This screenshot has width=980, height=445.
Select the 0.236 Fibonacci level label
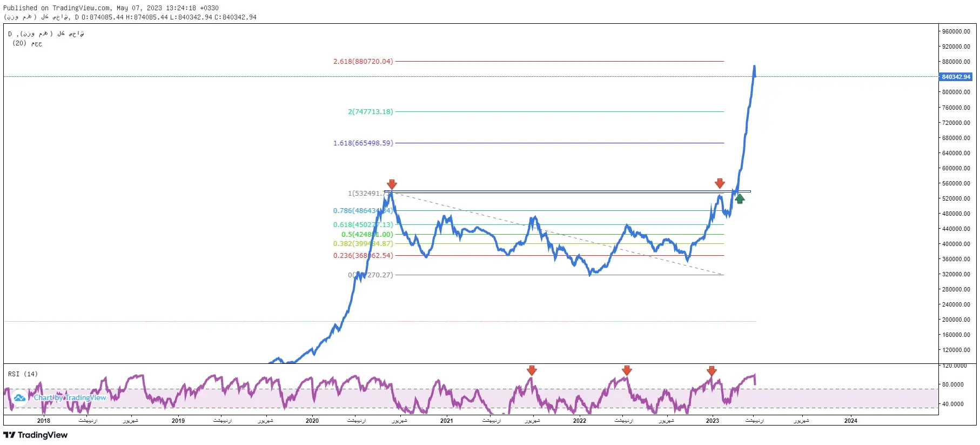coord(363,256)
